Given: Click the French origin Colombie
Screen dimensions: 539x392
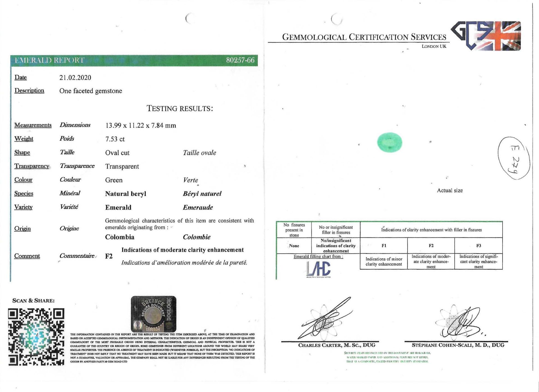Looking at the screenshot, I should click(197, 237).
